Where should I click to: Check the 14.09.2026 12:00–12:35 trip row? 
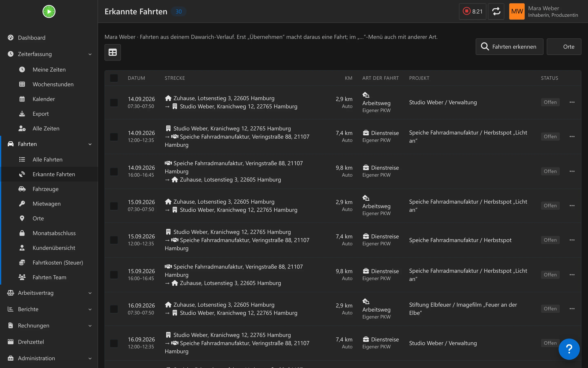[x=114, y=137]
